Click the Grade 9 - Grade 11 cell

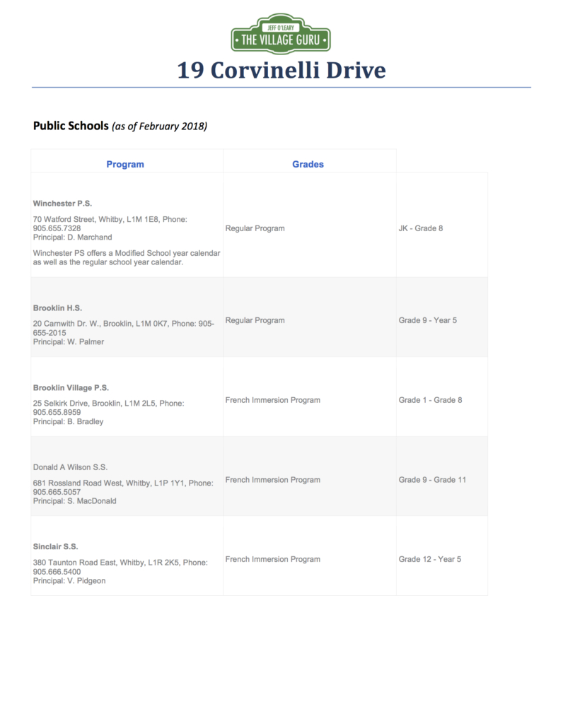click(x=432, y=480)
